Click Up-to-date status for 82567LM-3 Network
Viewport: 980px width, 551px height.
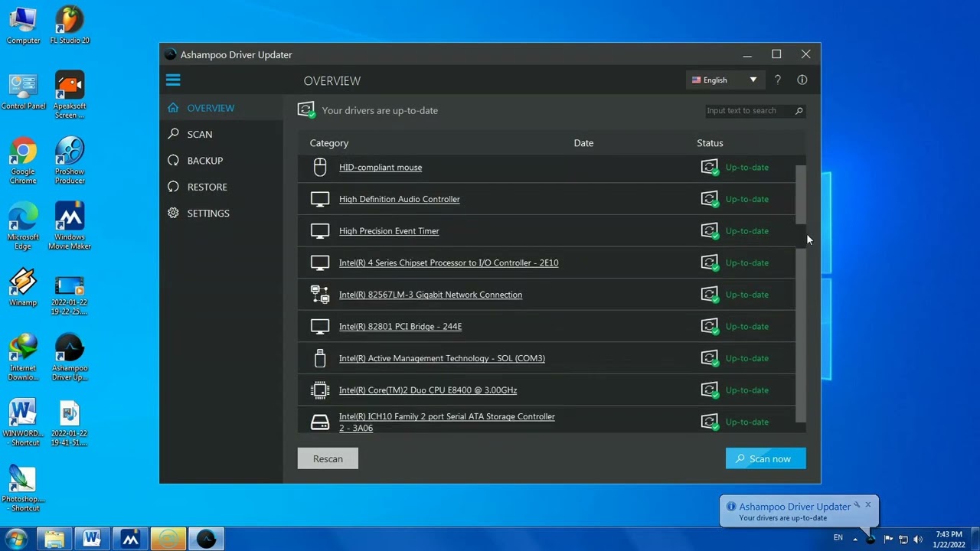point(747,295)
